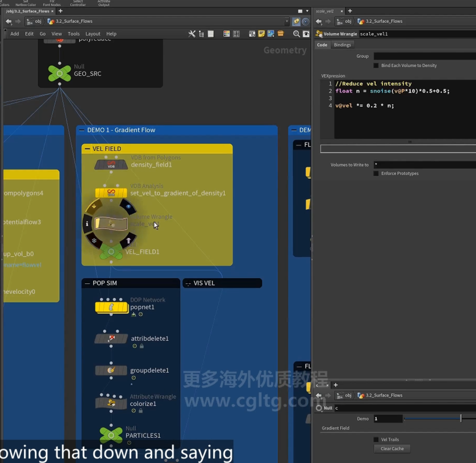Add background image icon
Image resolution: width=476 pixels, height=463 pixels.
[x=271, y=34]
